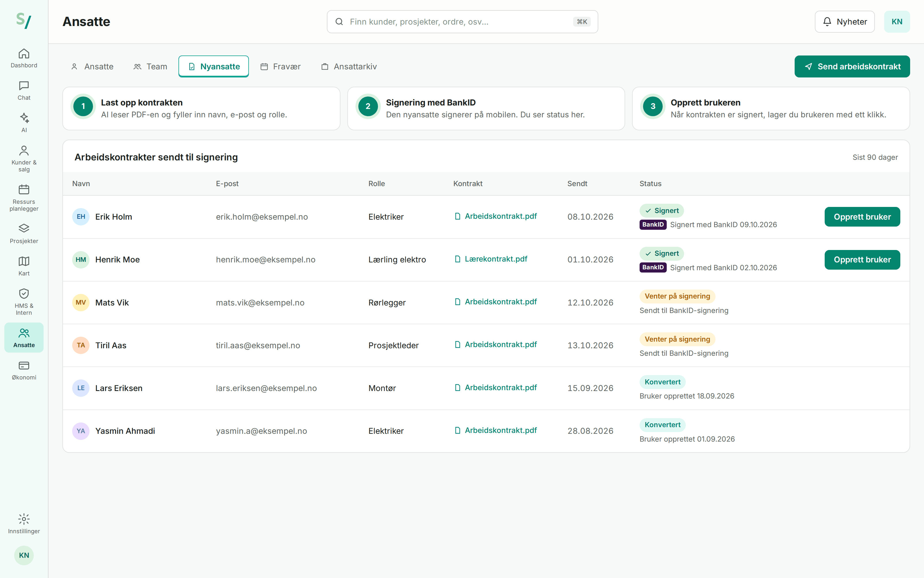This screenshot has height=578, width=924.
Task: Open Ressursplanlegger calendar icon
Action: coord(24,189)
